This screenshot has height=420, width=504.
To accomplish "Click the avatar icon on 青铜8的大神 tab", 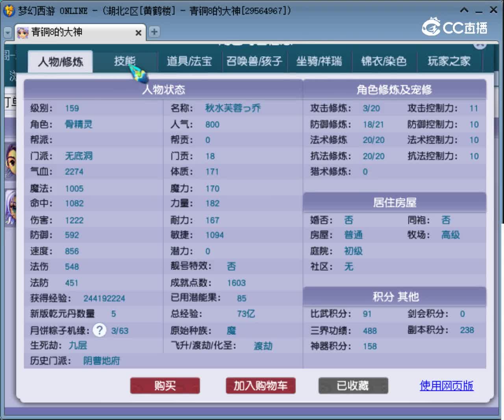I will click(23, 32).
